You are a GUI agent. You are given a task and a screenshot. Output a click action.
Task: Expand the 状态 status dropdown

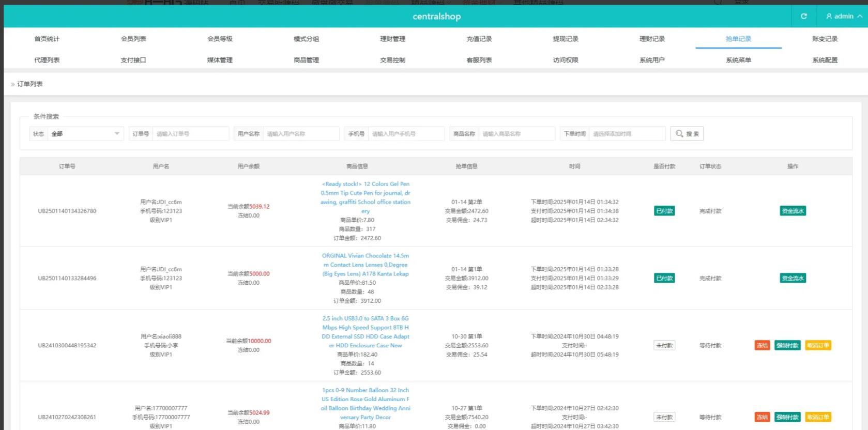point(85,134)
